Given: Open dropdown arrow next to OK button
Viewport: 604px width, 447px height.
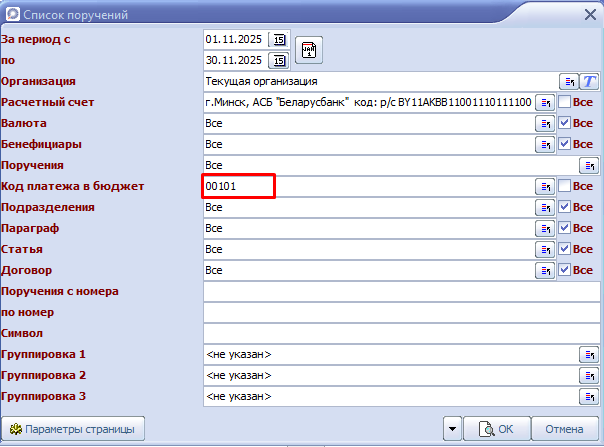Looking at the screenshot, I should point(454,428).
